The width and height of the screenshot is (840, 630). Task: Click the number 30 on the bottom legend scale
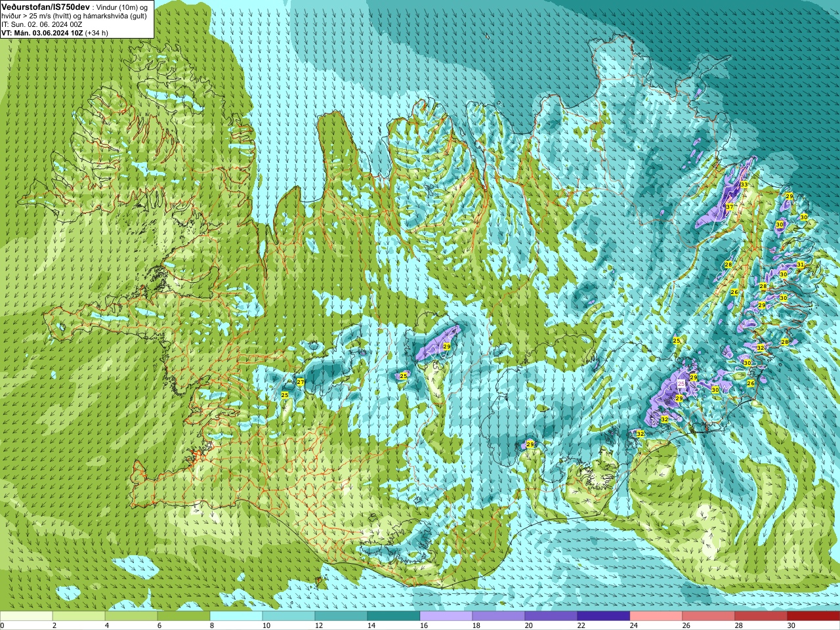coord(791,625)
